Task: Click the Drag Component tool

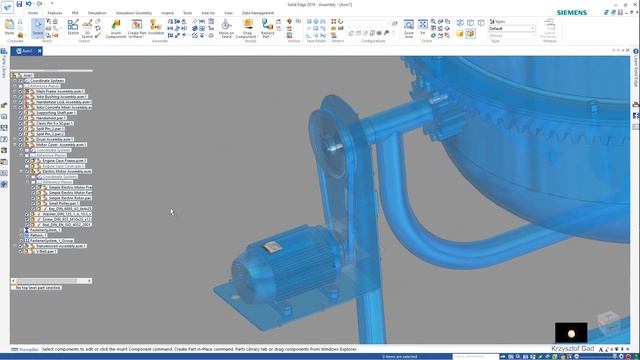Action: tap(246, 29)
